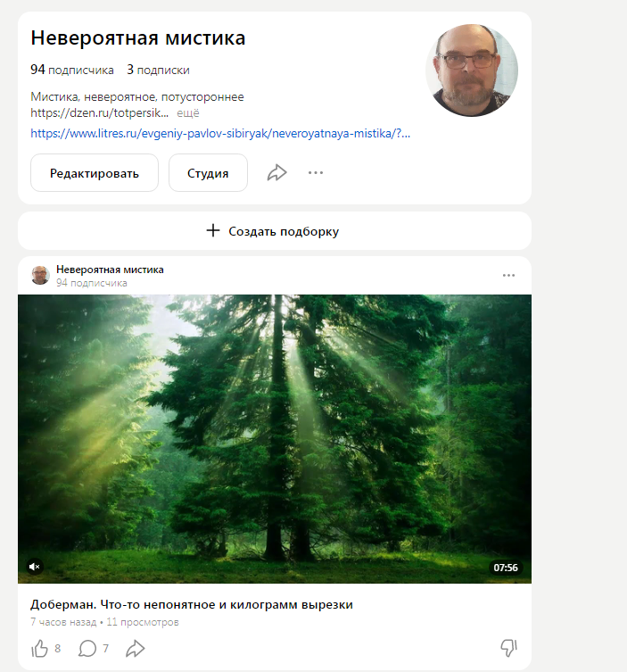Viewport: 627px width, 672px height.
Task: Dislike the video with thumbs-down icon
Action: [x=508, y=648]
